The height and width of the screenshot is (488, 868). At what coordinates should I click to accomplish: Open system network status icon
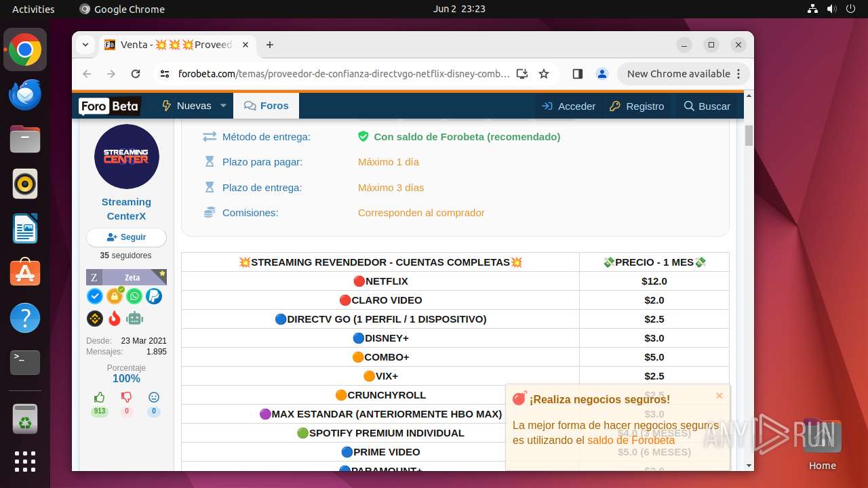click(813, 9)
